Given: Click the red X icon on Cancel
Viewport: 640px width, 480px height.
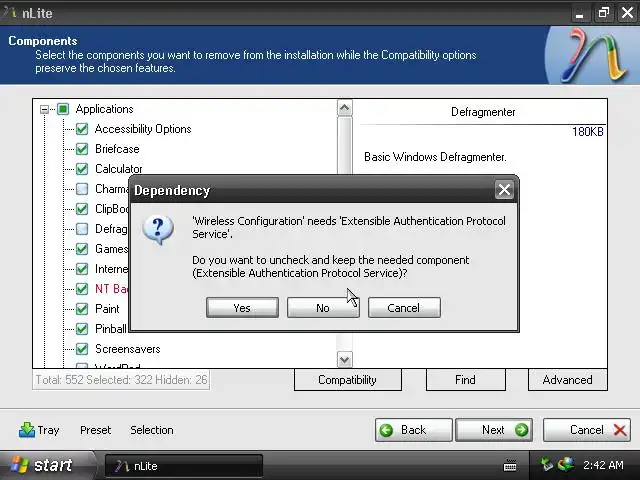Looking at the screenshot, I should (x=620, y=430).
